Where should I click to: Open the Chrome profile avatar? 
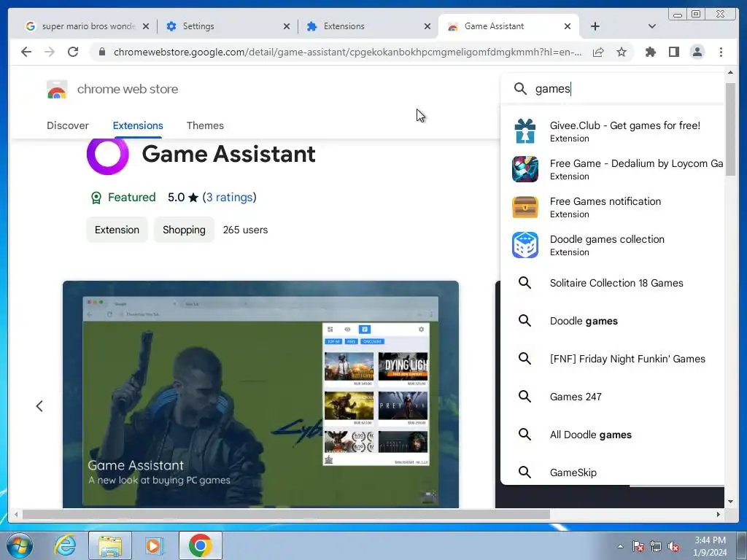click(x=697, y=52)
